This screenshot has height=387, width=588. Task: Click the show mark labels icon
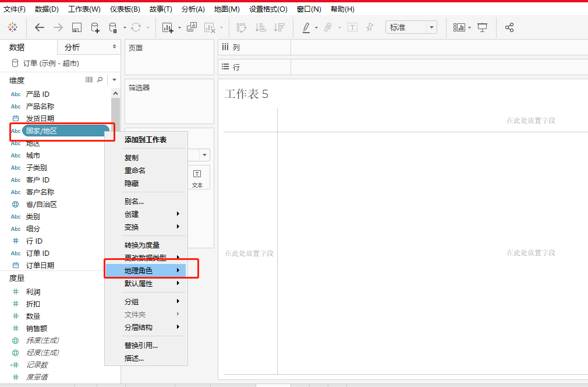point(352,27)
